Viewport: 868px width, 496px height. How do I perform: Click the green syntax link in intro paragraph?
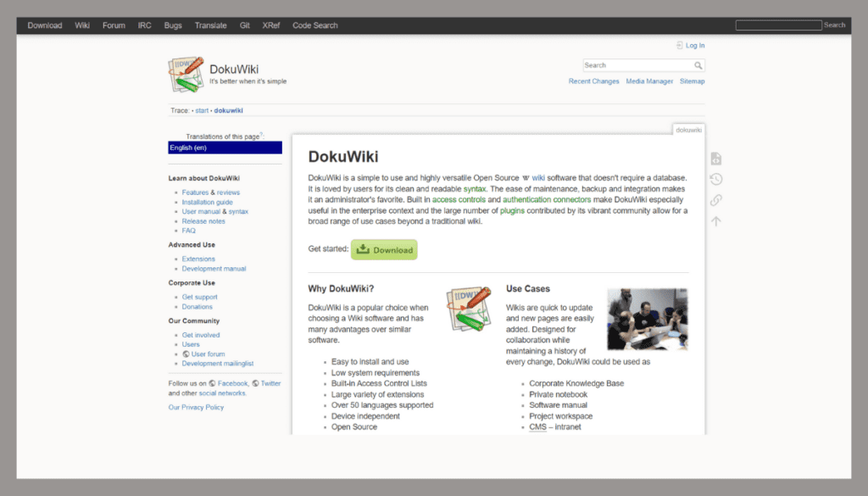(x=475, y=189)
